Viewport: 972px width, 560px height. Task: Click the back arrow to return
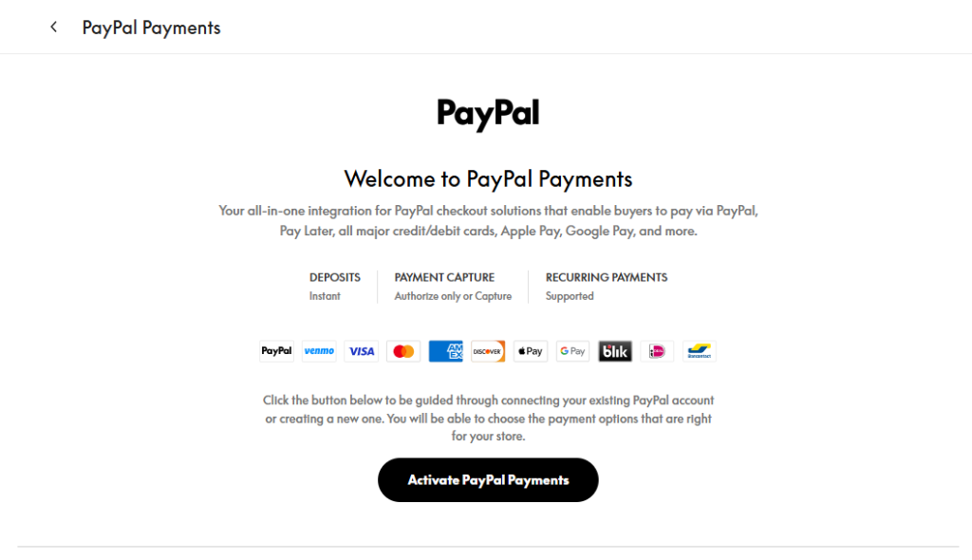click(53, 27)
